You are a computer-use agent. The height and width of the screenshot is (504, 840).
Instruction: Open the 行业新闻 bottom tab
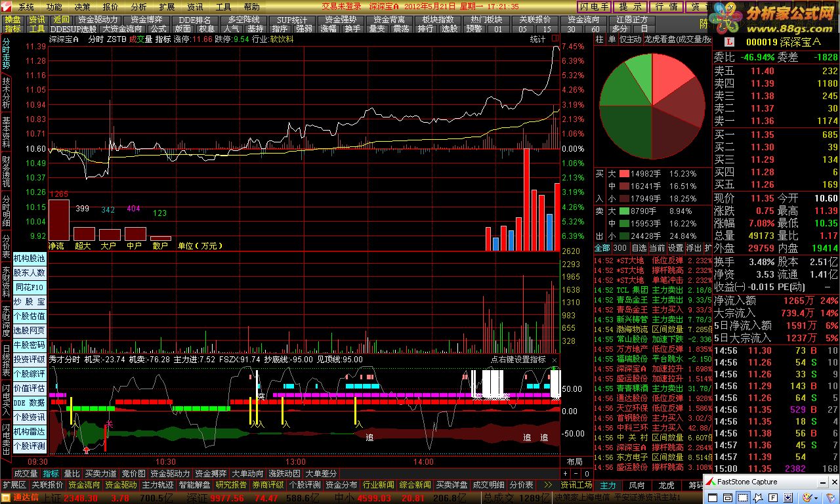click(379, 485)
